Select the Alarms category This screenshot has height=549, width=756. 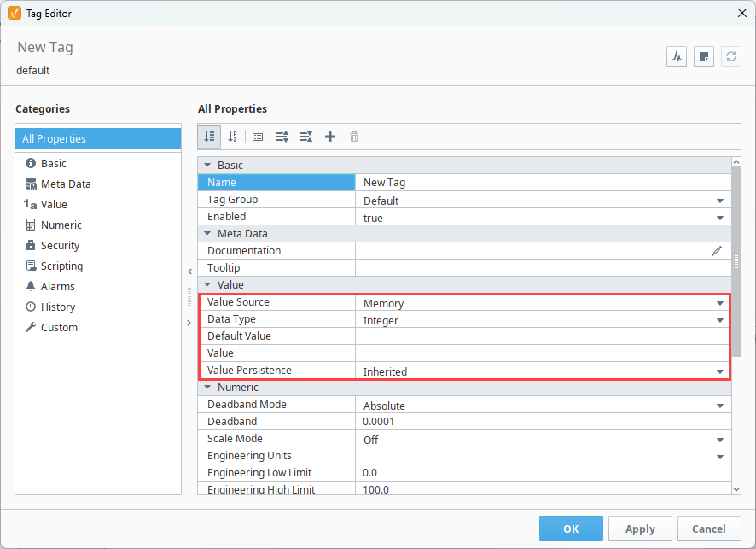coord(57,286)
